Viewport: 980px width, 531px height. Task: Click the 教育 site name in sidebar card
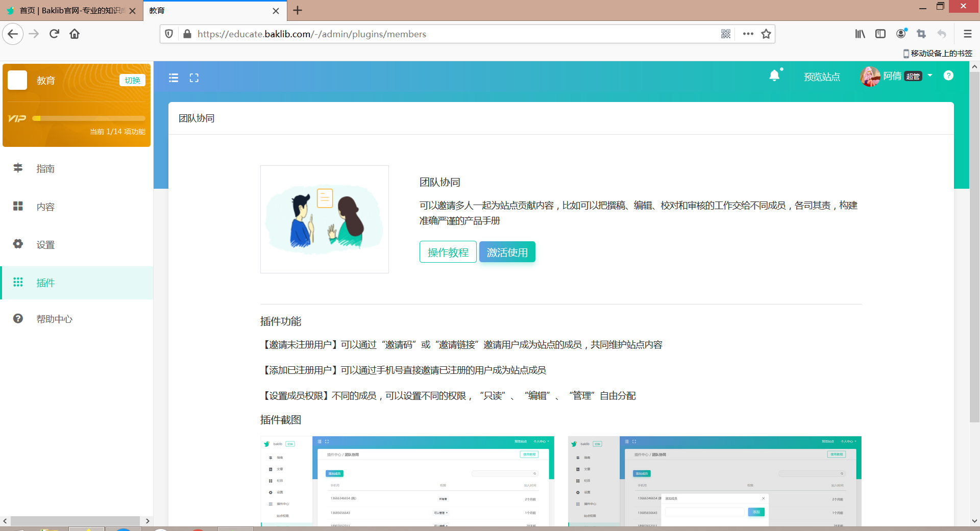point(46,81)
